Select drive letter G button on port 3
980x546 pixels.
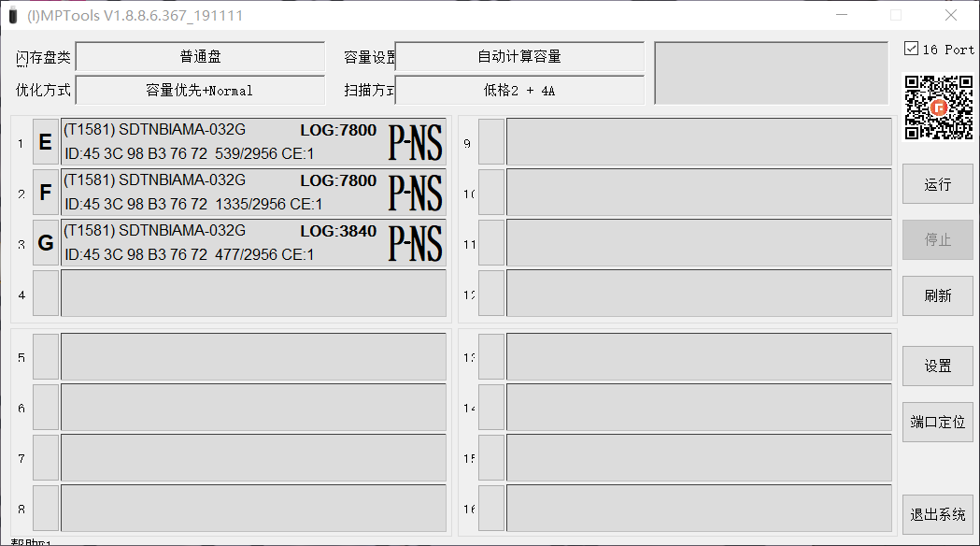(x=46, y=243)
